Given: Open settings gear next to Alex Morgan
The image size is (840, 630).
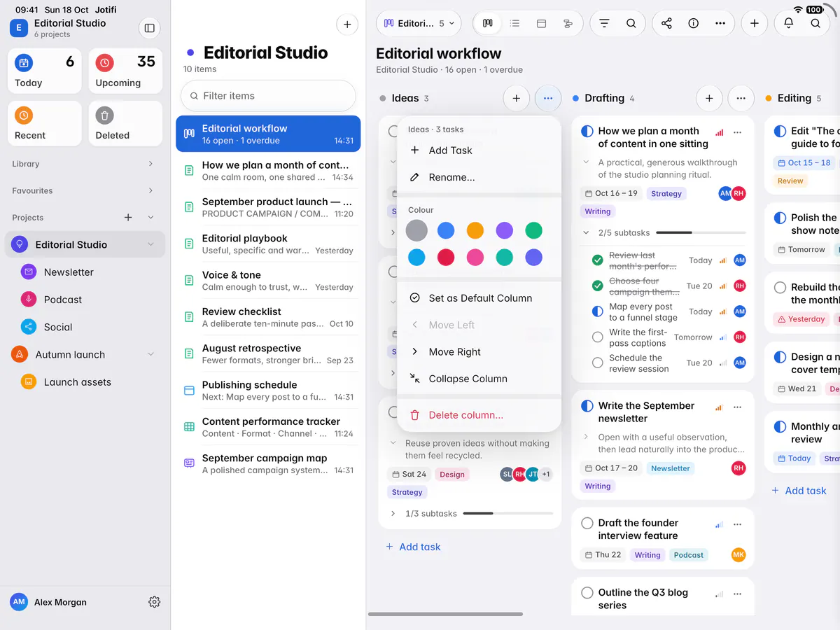Looking at the screenshot, I should point(155,602).
